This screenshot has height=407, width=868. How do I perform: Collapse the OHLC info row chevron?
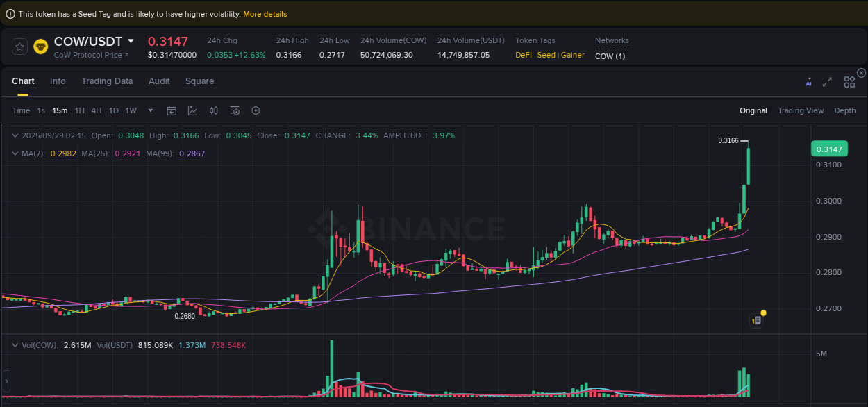click(x=15, y=135)
